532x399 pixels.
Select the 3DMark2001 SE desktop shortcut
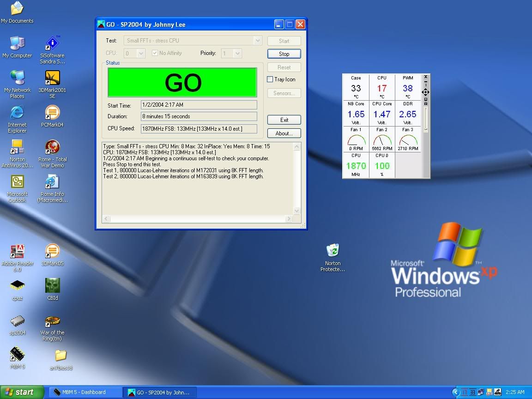tap(52, 78)
